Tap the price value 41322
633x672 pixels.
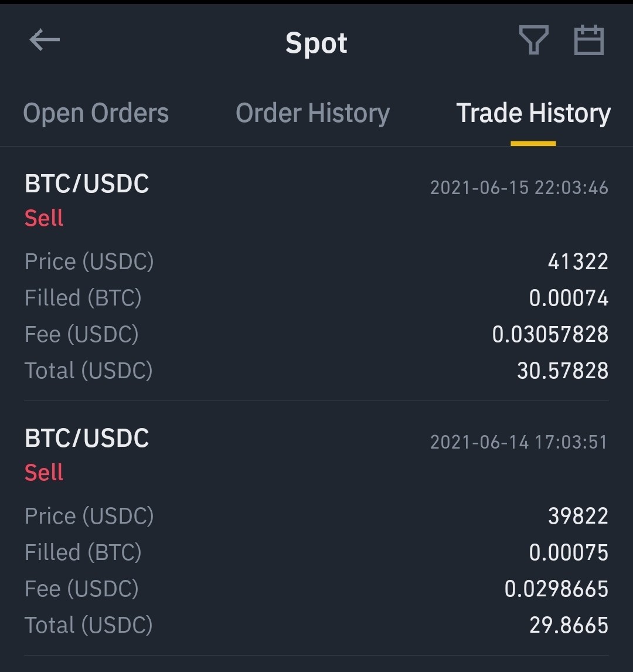point(578,262)
